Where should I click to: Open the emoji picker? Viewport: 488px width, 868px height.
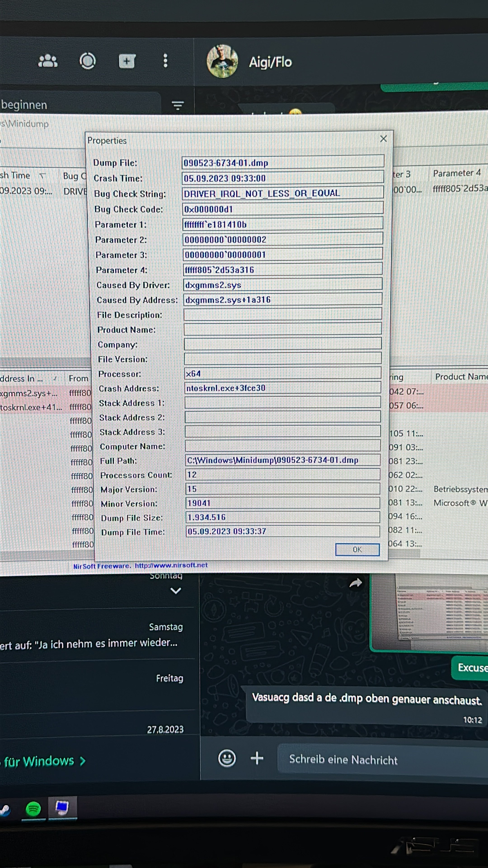coord(227,759)
